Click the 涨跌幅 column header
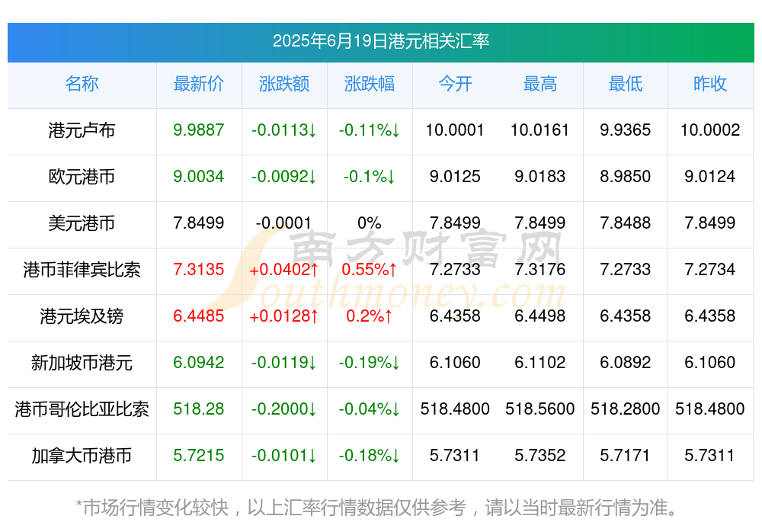The width and height of the screenshot is (762, 532). click(x=370, y=84)
